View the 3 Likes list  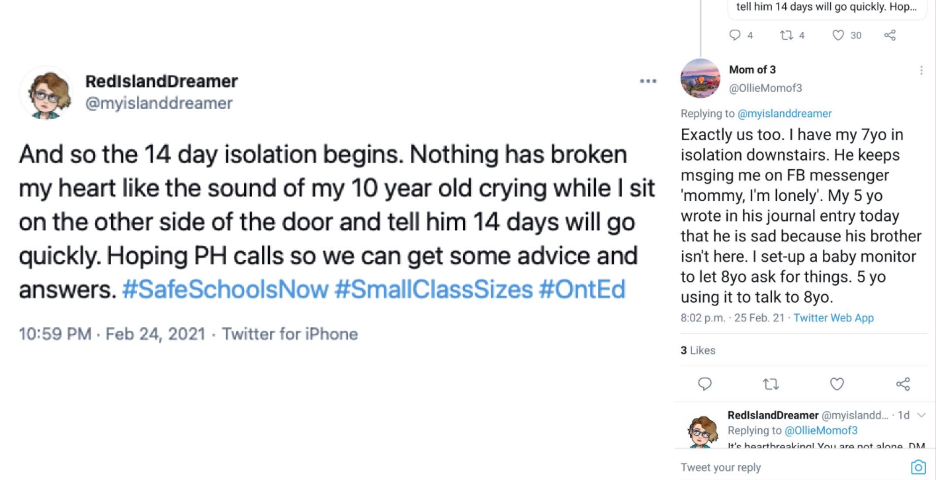(698, 350)
